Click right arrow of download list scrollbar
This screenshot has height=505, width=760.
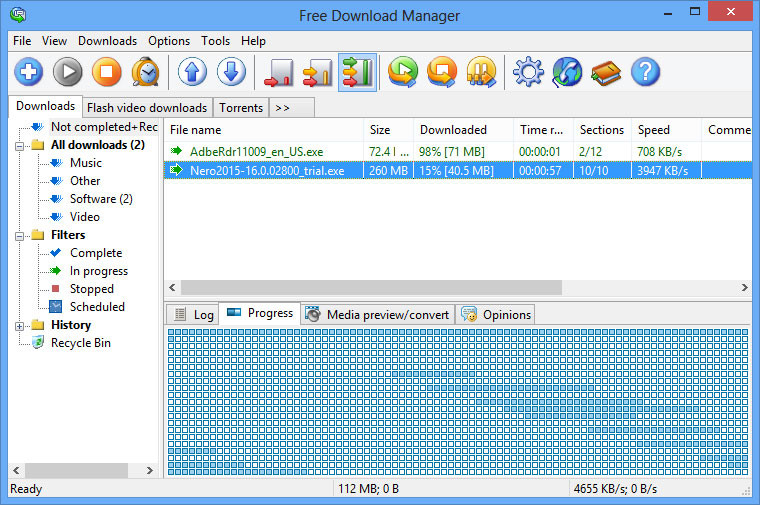coord(744,287)
